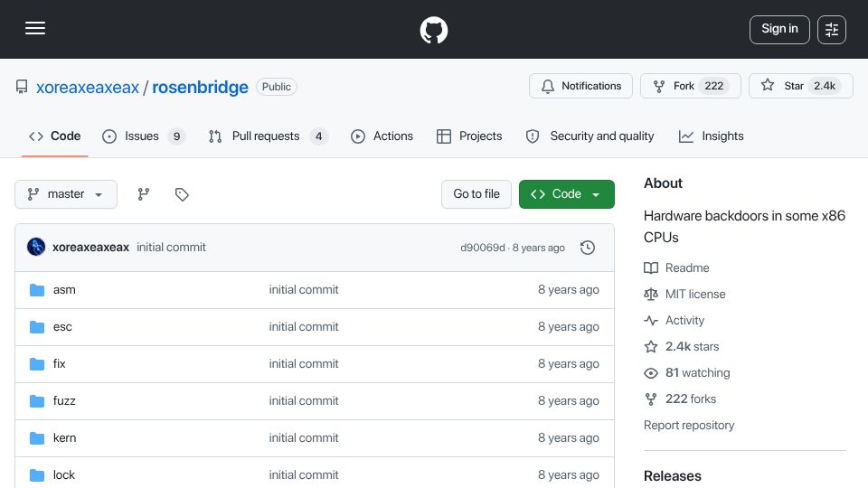Click Report repository link
Image resolution: width=868 pixels, height=488 pixels.
pyautogui.click(x=689, y=426)
